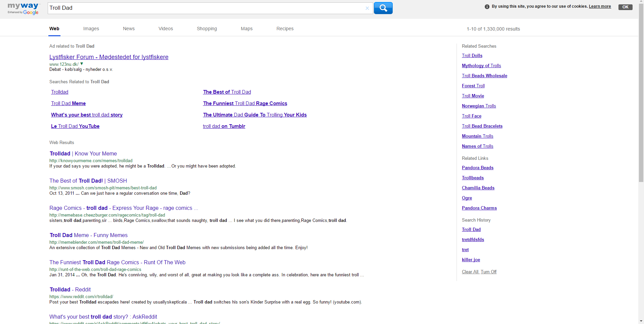644x324 pixels.
Task: Click the MyWay logo
Action: (23, 8)
